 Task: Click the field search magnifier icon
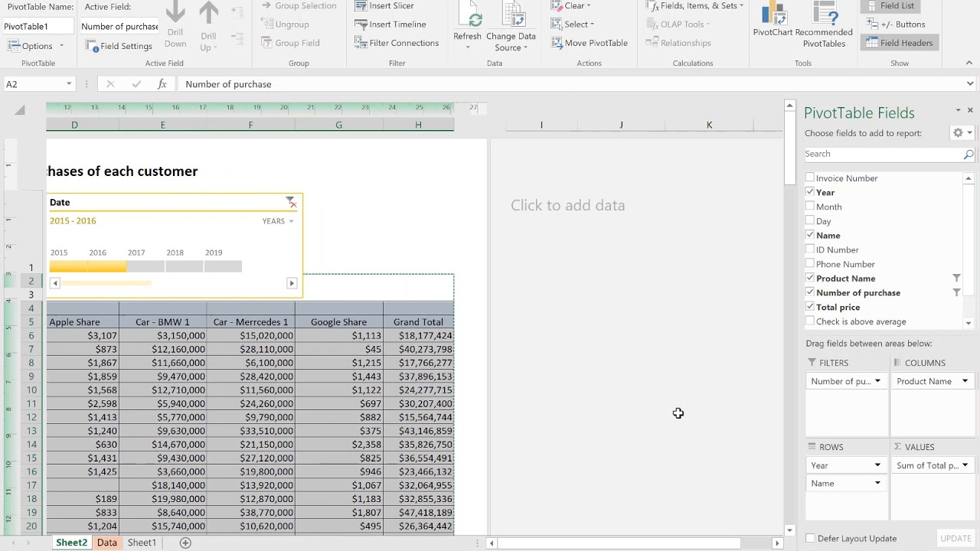[969, 155]
